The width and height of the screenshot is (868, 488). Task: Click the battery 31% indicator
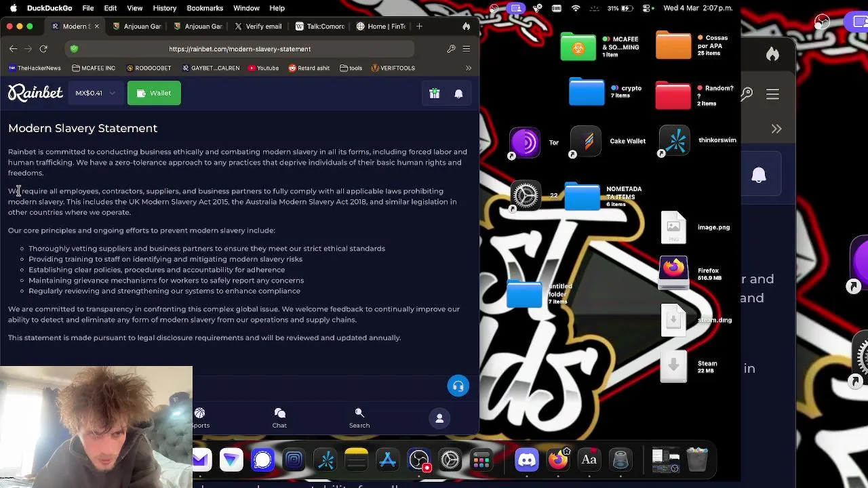622,8
